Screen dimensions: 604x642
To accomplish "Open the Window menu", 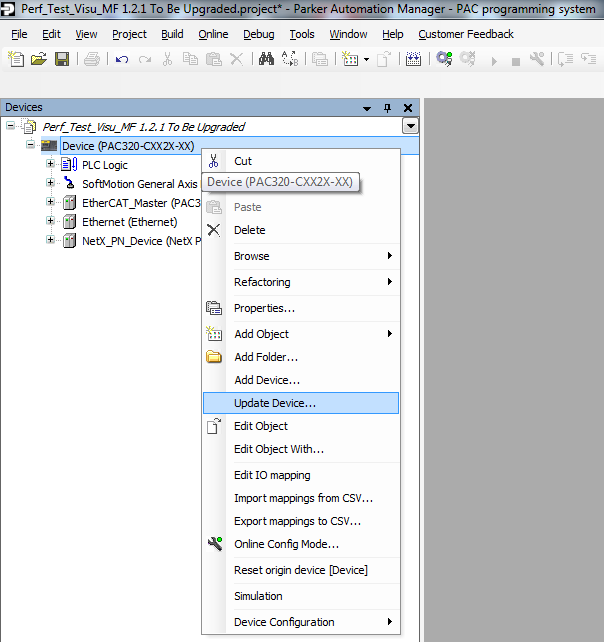I will click(348, 34).
